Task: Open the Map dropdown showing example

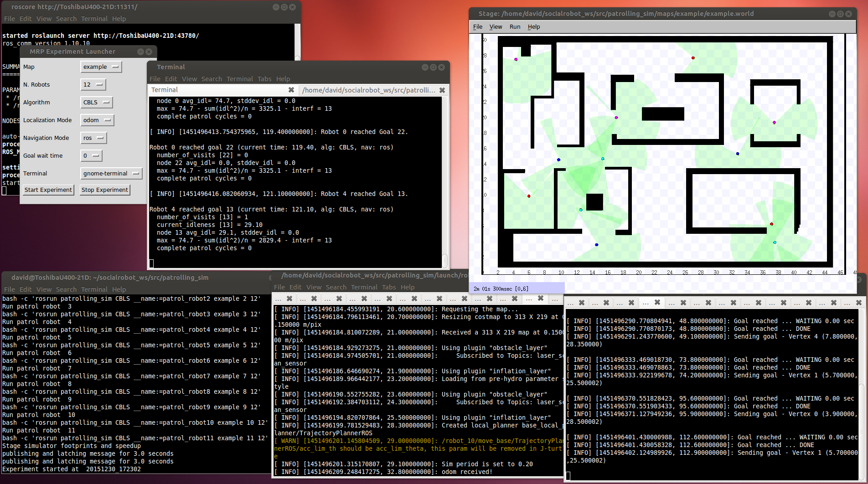Action: (x=101, y=67)
